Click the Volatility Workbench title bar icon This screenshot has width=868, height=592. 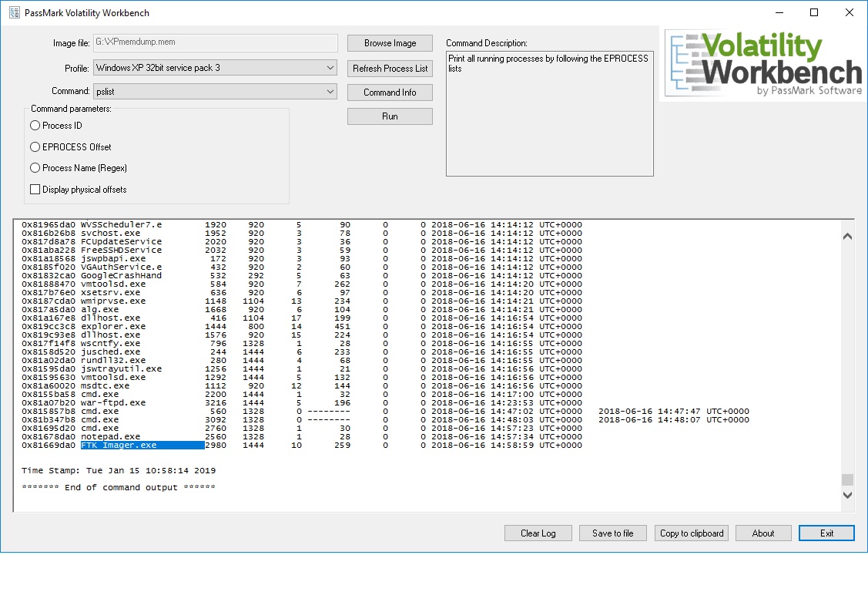pyautogui.click(x=14, y=12)
